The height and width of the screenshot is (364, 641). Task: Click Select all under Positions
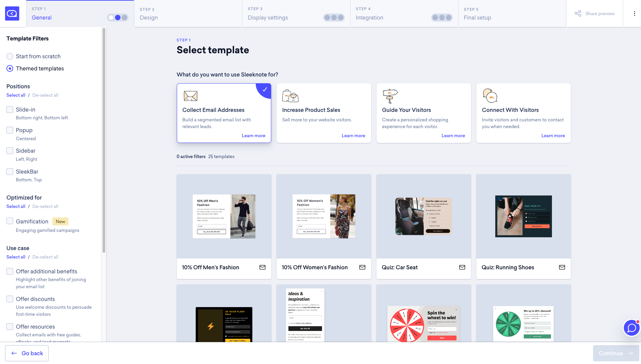(16, 95)
